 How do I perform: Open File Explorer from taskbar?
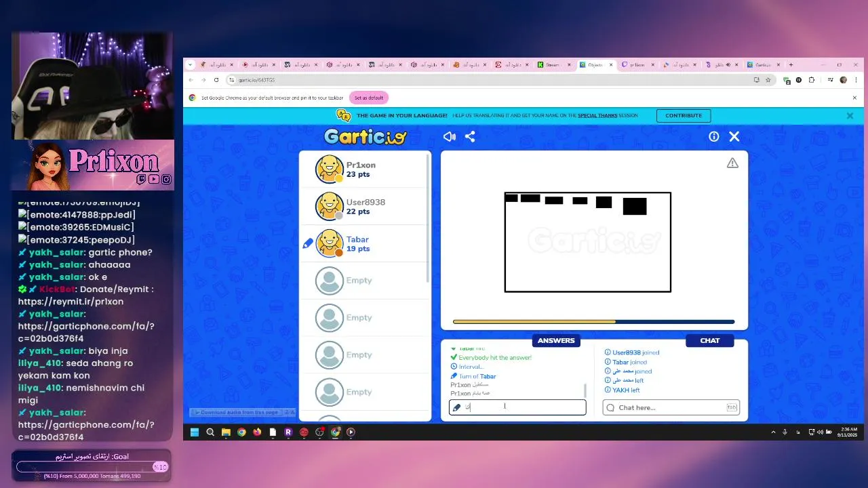226,432
